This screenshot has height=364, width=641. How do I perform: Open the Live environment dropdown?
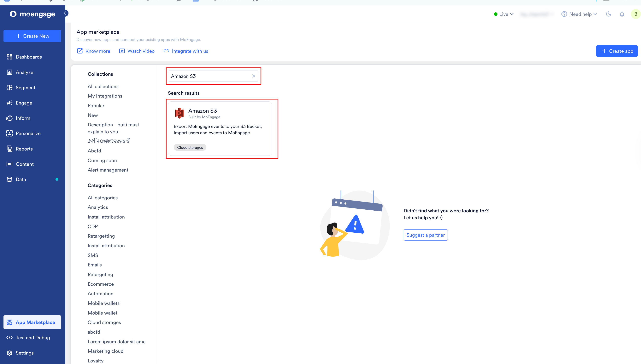click(x=503, y=14)
